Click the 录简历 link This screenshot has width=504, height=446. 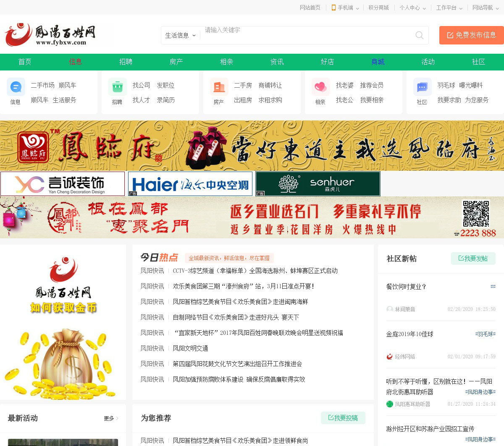165,100
